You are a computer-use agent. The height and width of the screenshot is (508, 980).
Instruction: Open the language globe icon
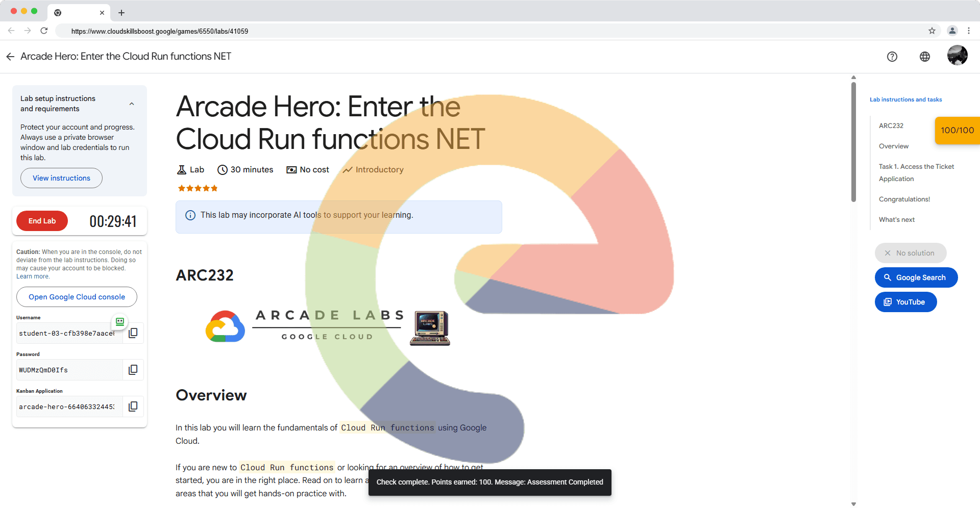click(924, 57)
